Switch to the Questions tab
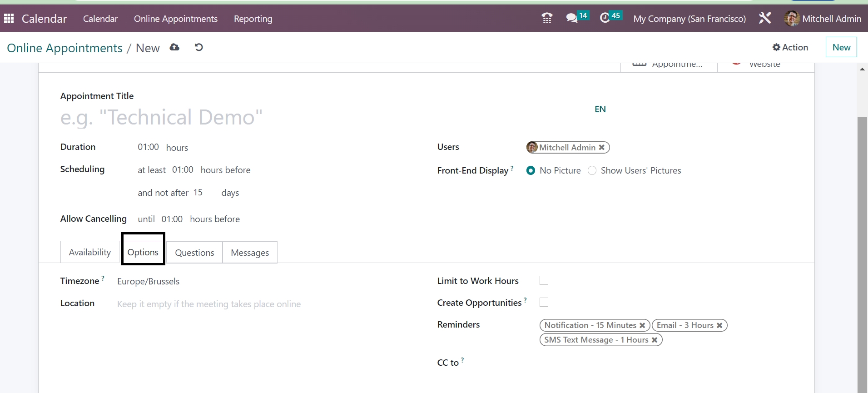868x393 pixels. click(x=194, y=253)
